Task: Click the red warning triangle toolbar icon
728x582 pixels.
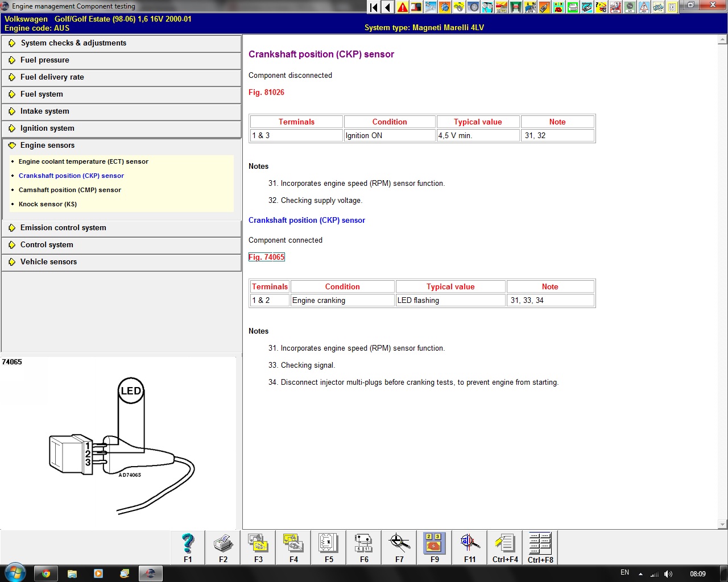Action: click(x=403, y=7)
